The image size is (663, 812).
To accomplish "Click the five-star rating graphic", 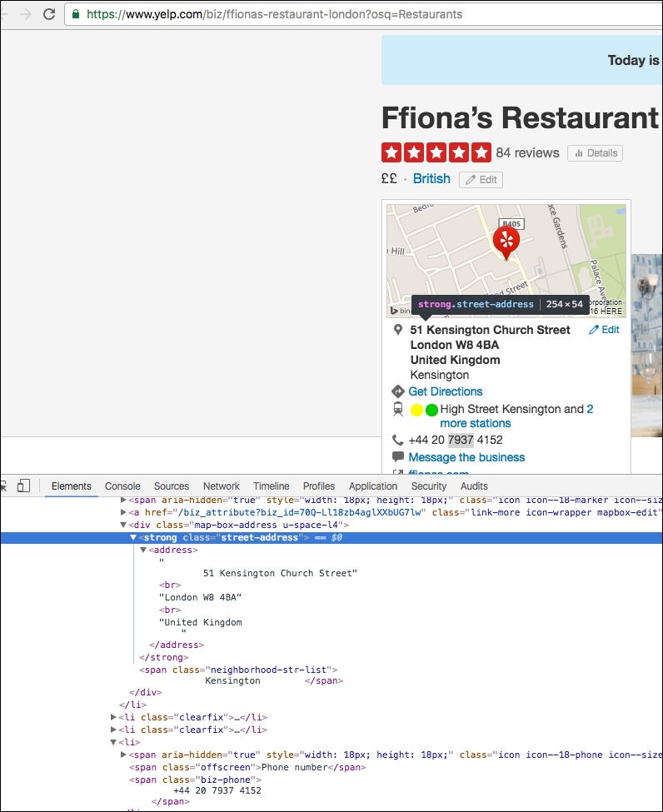I will 436,152.
